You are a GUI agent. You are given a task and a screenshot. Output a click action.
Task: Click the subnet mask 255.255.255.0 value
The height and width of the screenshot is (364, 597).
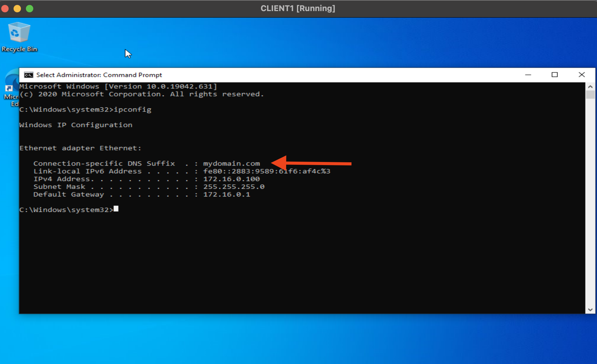click(234, 187)
